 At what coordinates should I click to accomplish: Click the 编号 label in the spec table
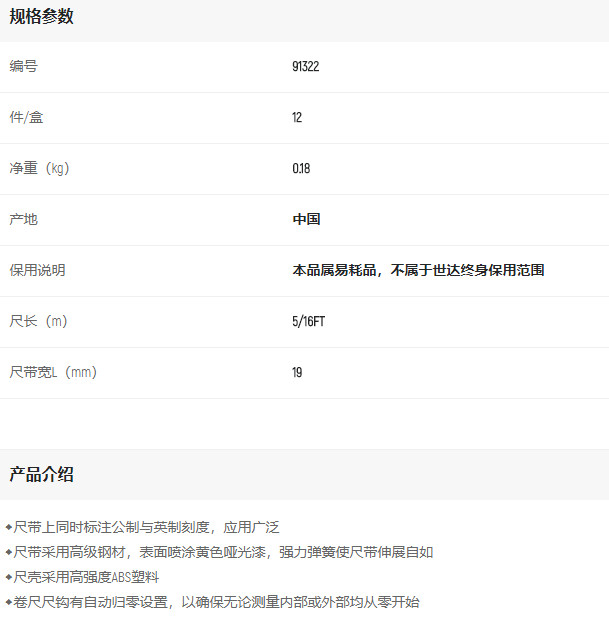tap(24, 66)
